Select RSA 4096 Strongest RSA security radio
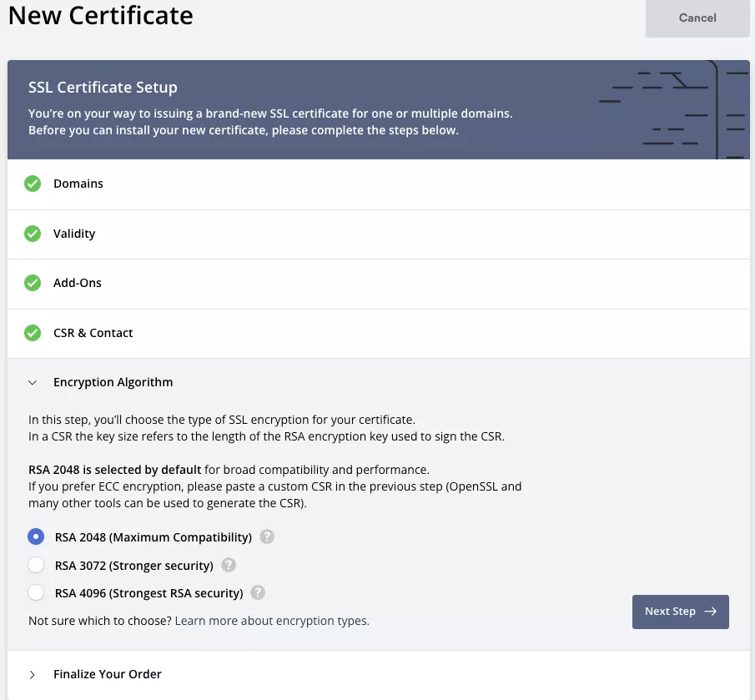This screenshot has height=700, width=755. click(36, 593)
